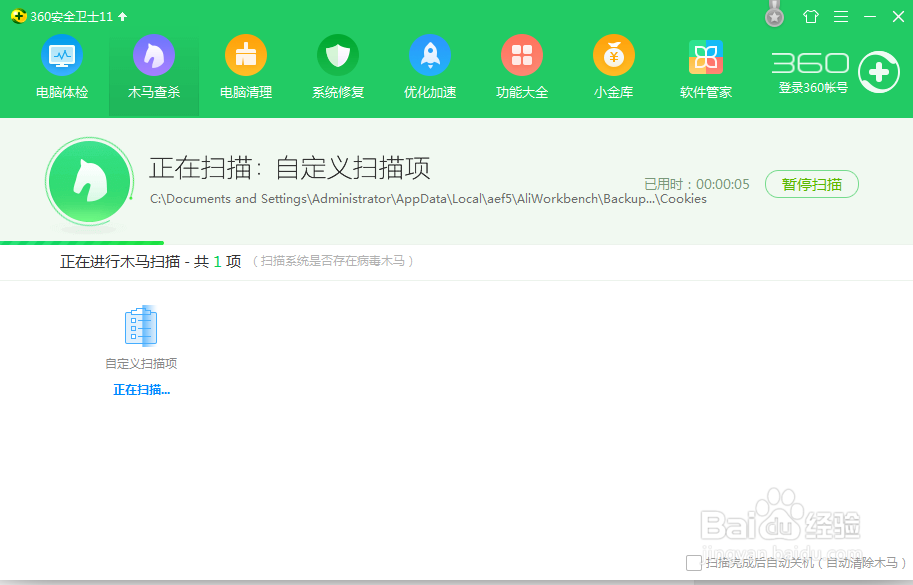The width and height of the screenshot is (913, 585).
Task: Click the green scan progress bar
Action: (82, 243)
